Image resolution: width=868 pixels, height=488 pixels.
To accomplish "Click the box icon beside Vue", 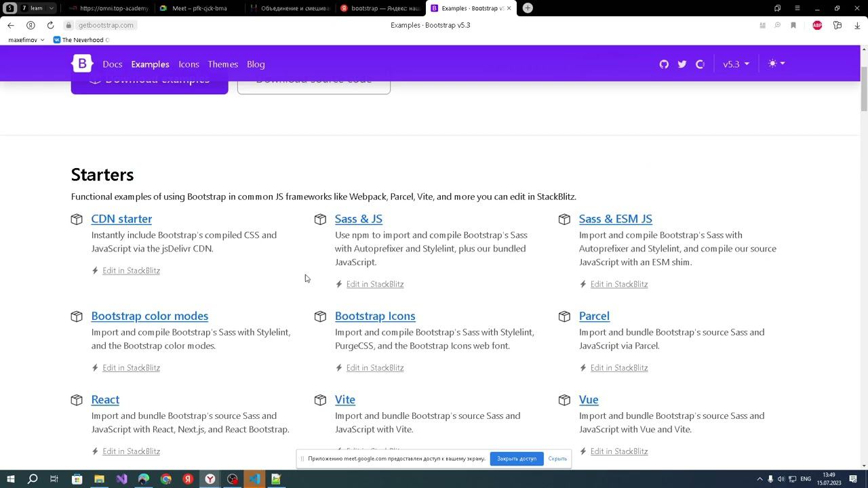I will 564,400.
